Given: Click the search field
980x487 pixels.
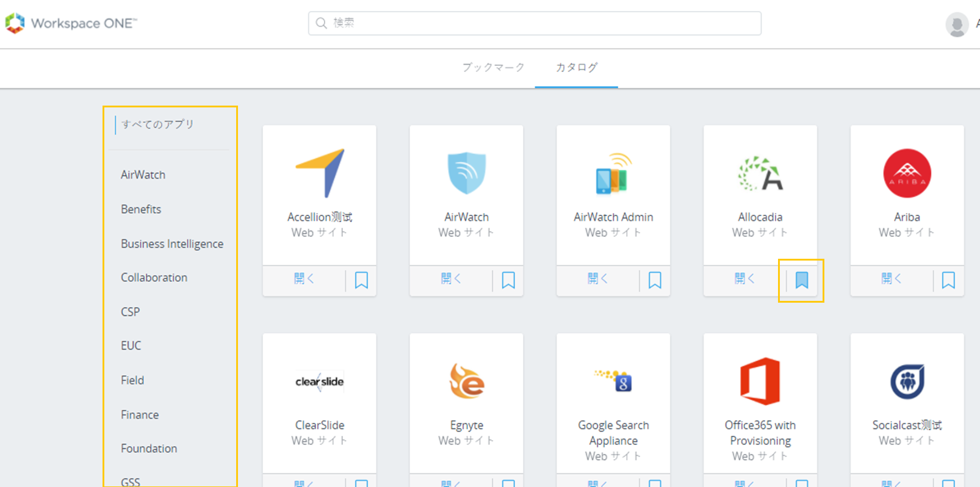Looking at the screenshot, I should (535, 23).
